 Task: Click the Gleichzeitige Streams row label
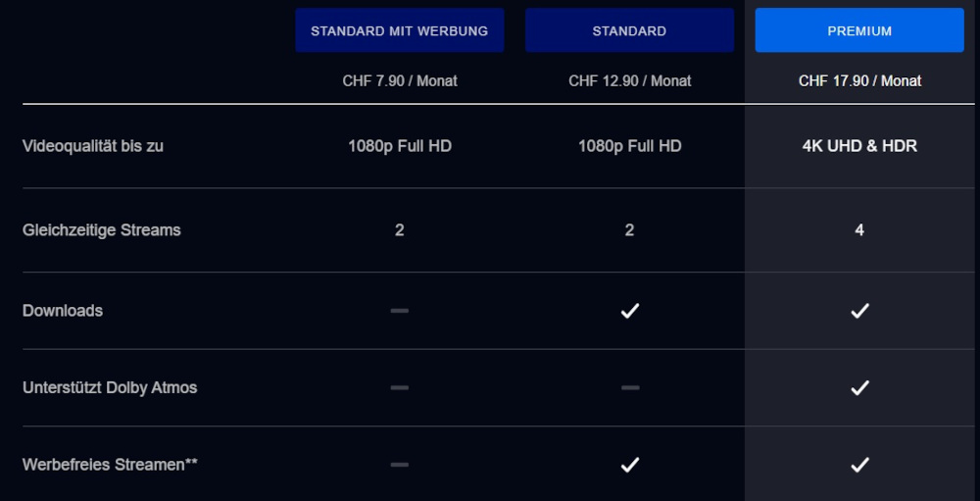[x=102, y=230]
